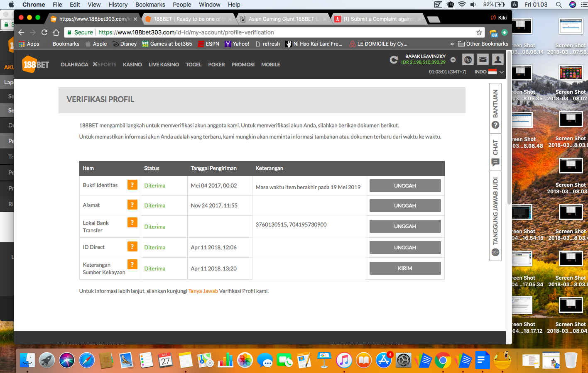Switch to the 188BET Ready to be one tab
Screen dimensions: 588x373
(189, 19)
